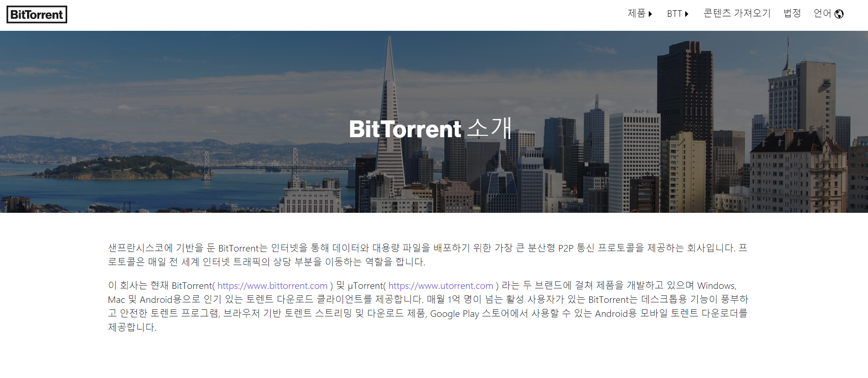Click the BitTorrent logo
Viewport: 868px width, 378px height.
[37, 14]
